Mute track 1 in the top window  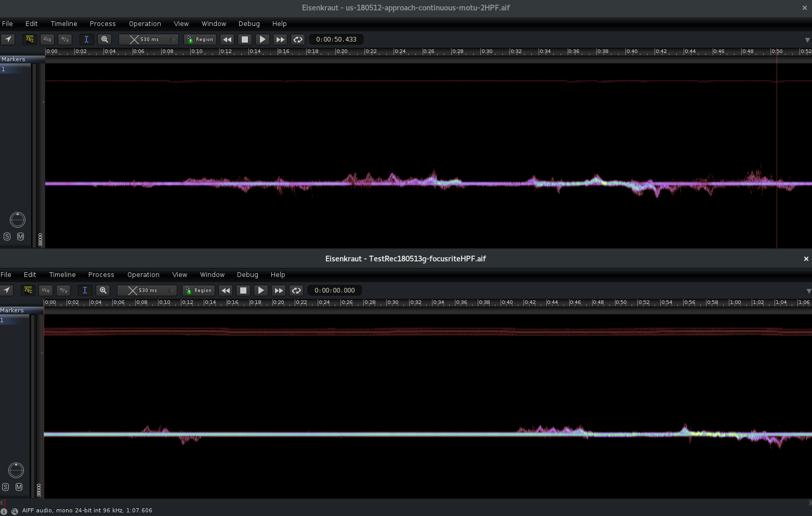click(20, 236)
